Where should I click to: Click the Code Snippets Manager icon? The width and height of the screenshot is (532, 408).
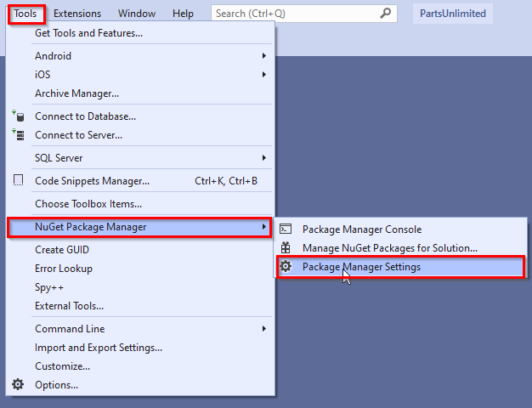[x=19, y=180]
